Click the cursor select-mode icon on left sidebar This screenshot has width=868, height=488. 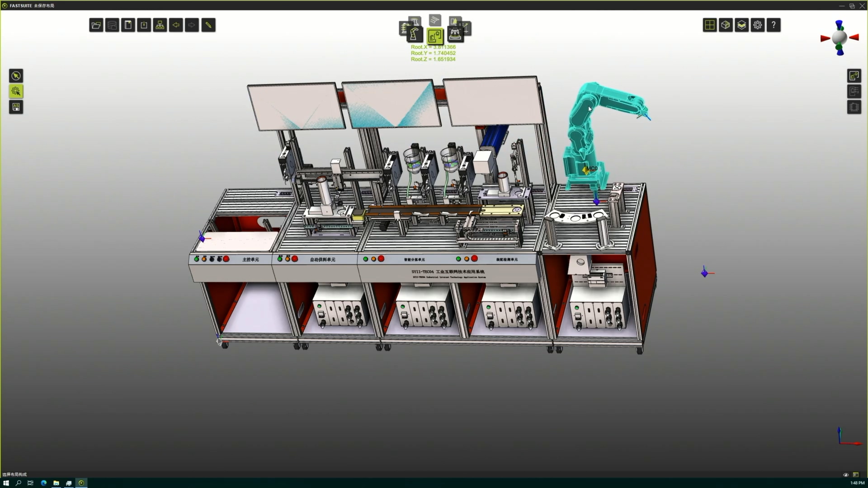pos(16,76)
